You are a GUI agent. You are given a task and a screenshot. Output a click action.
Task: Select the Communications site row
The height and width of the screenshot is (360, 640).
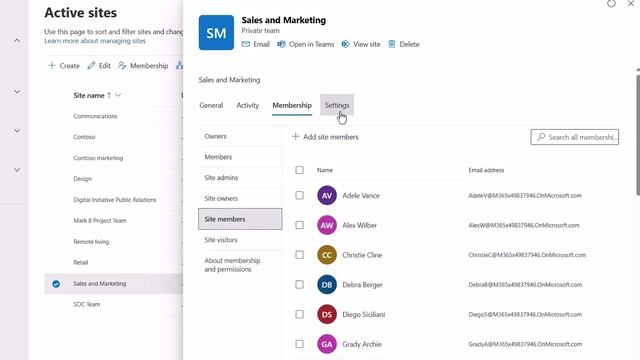tap(113, 116)
